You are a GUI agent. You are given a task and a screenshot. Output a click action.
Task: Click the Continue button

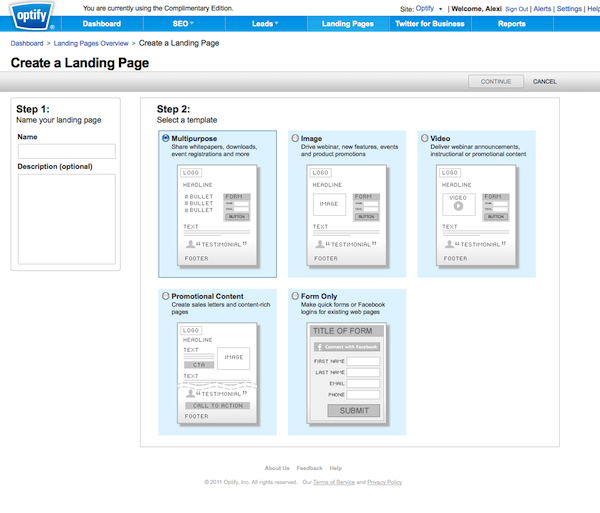click(x=496, y=81)
